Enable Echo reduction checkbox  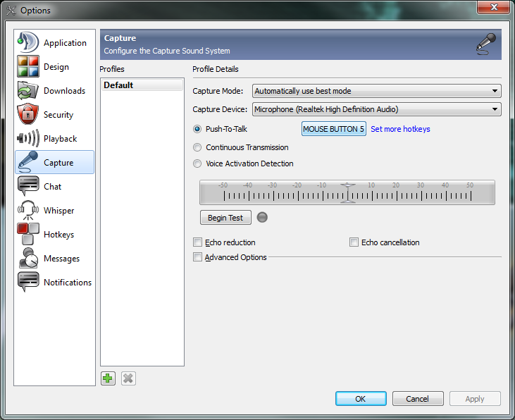(197, 242)
